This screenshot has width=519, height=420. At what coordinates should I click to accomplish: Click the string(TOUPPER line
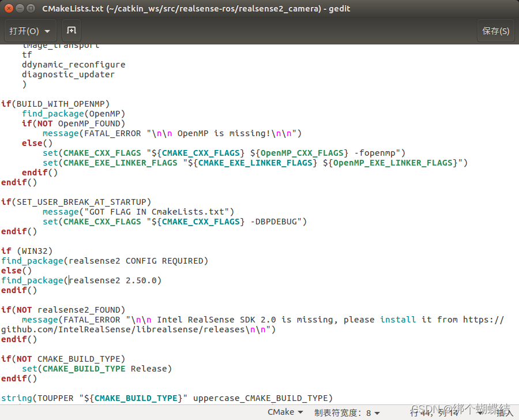[x=167, y=398]
